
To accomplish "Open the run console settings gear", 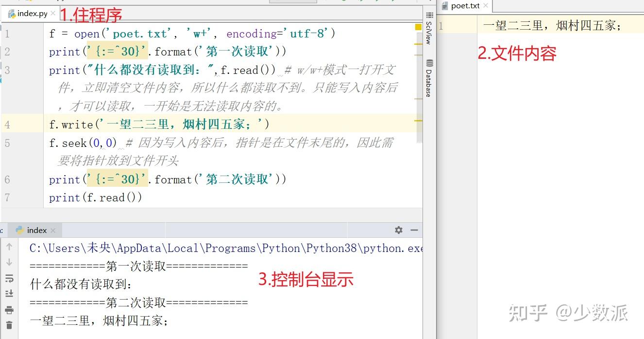I will [399, 230].
